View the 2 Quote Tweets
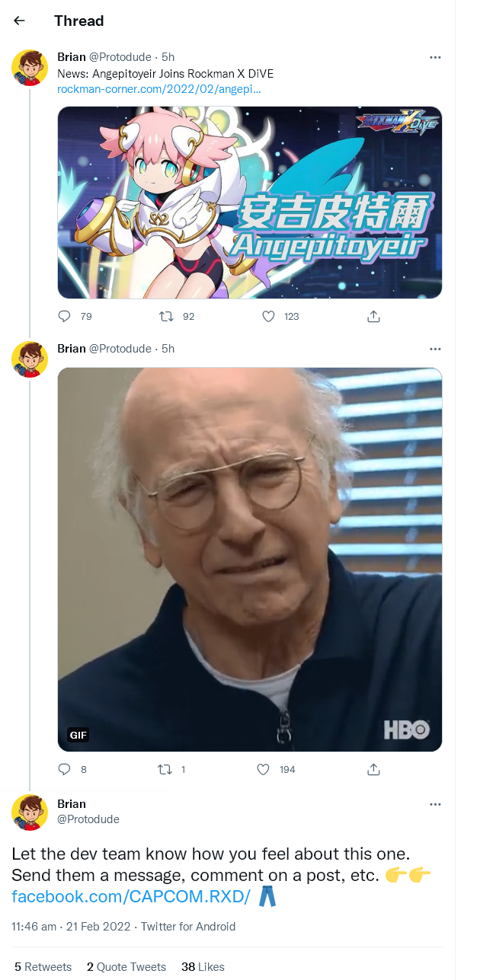Screen dimensions: 477x980 click(x=126, y=967)
